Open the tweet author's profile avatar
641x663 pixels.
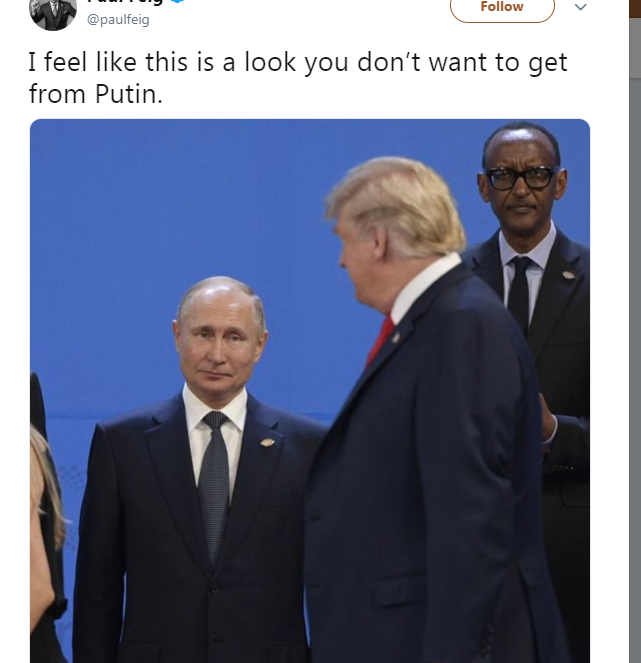[53, 12]
